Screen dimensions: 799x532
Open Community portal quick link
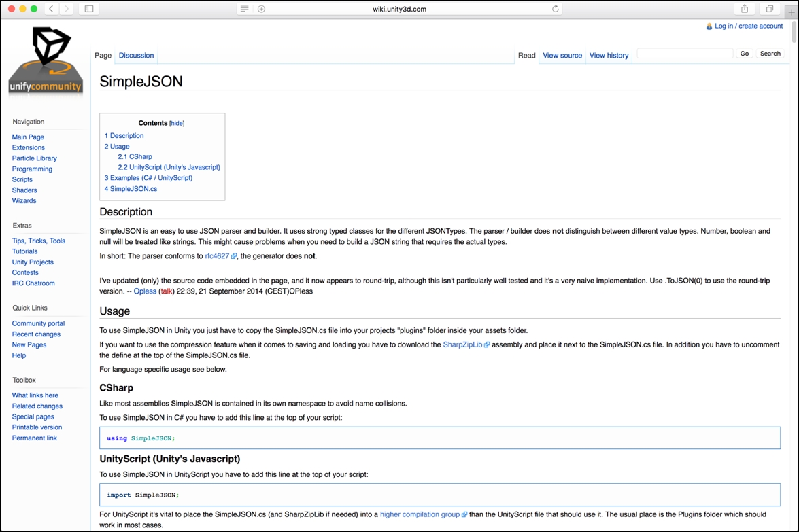click(38, 324)
